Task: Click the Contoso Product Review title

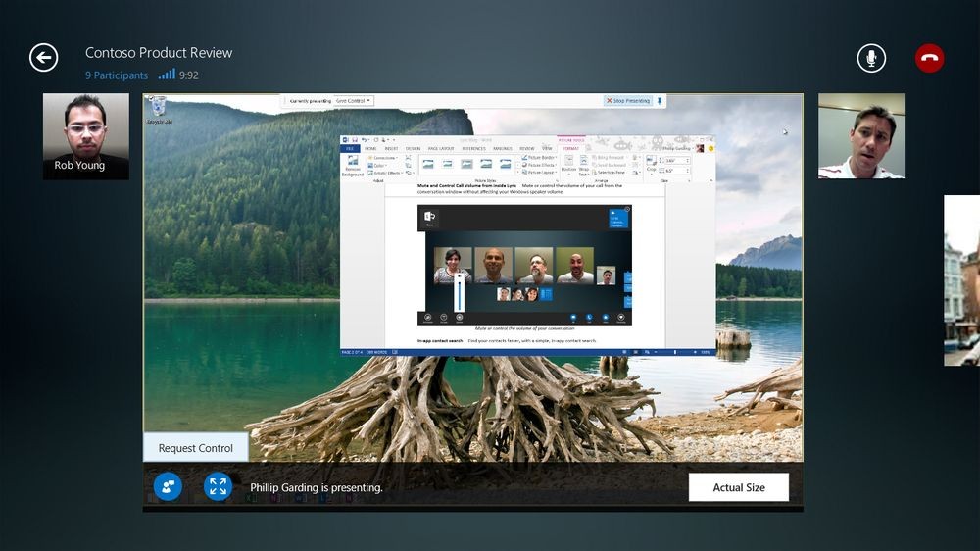Action: click(159, 53)
